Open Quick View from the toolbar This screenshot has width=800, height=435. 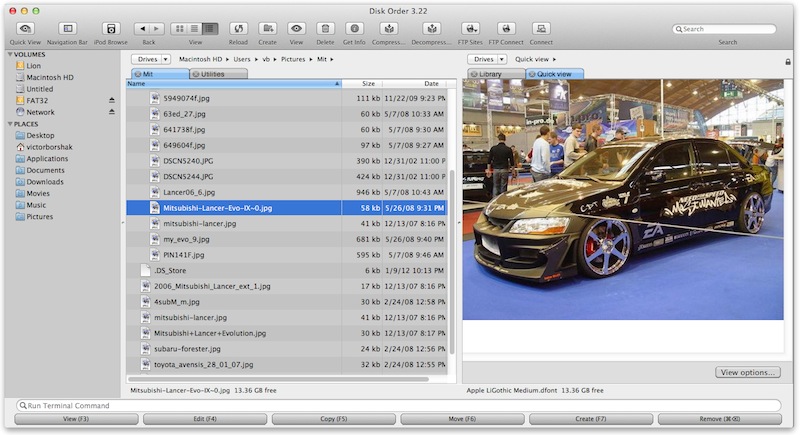(26, 29)
